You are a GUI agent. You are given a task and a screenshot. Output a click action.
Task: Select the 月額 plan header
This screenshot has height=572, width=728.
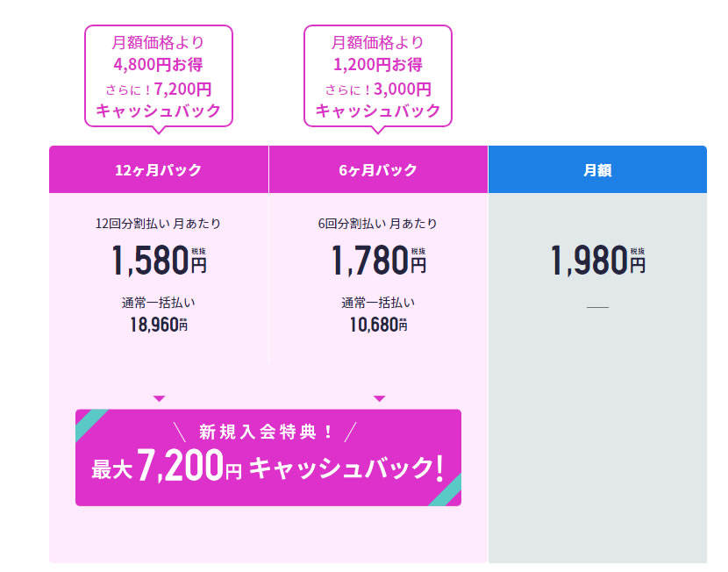597,169
